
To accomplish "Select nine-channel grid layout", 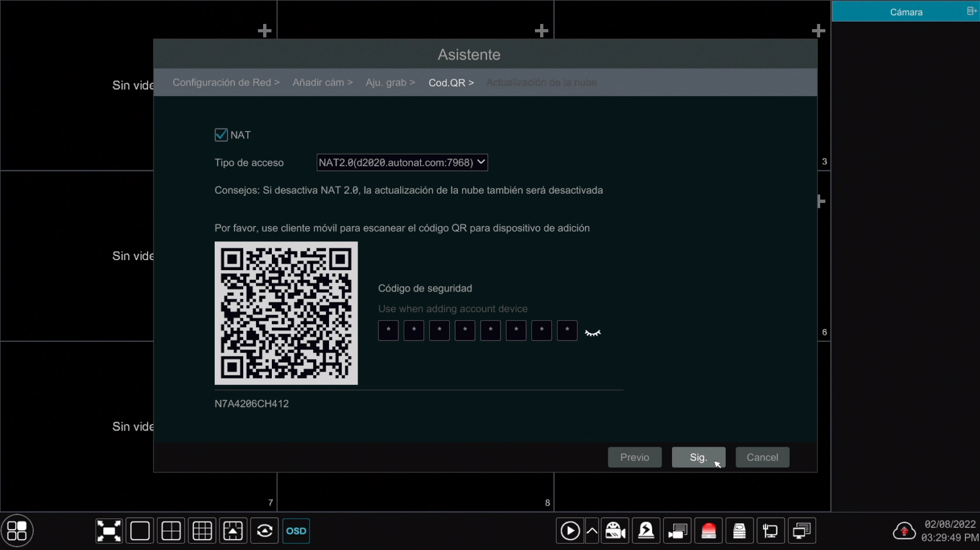I will (202, 531).
